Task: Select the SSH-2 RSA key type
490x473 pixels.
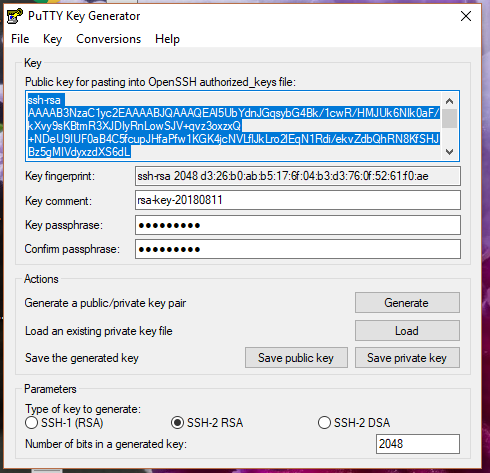Action: (x=177, y=423)
